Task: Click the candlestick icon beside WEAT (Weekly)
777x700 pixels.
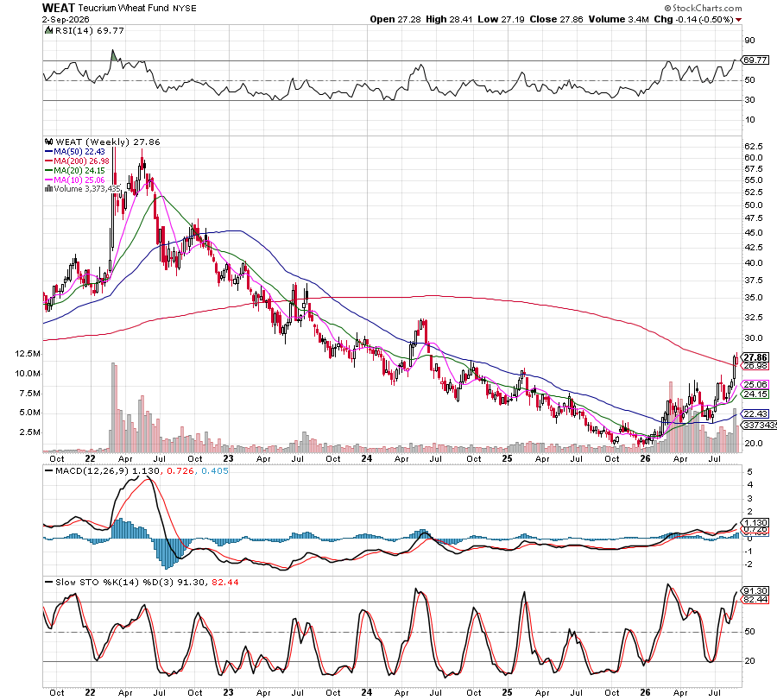Action: click(49, 142)
